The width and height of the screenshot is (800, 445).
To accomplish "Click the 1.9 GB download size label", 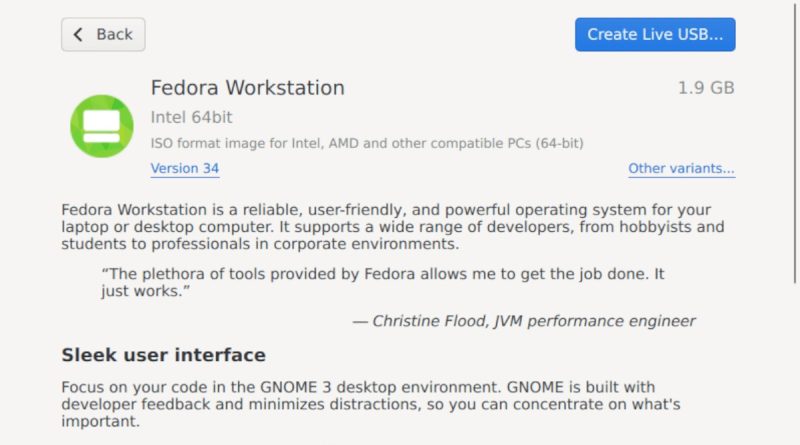I will (x=706, y=88).
